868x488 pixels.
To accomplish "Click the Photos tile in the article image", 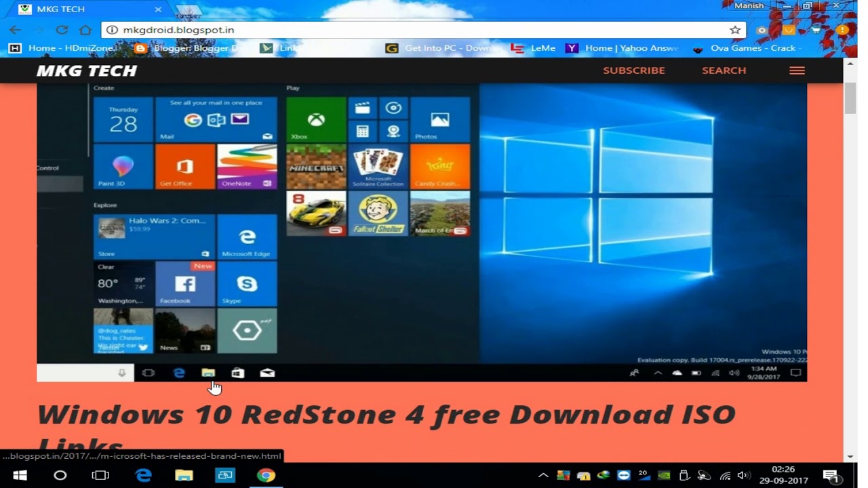I will click(x=440, y=119).
